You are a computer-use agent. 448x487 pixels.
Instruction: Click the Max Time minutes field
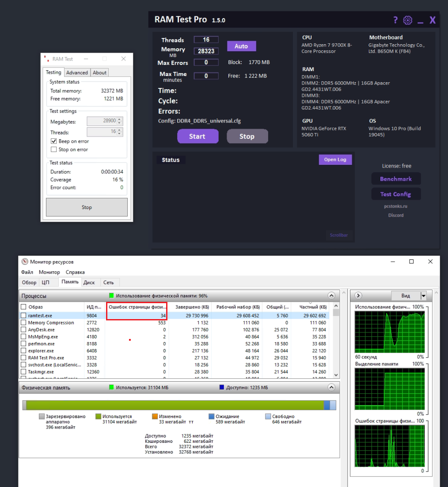click(x=206, y=76)
